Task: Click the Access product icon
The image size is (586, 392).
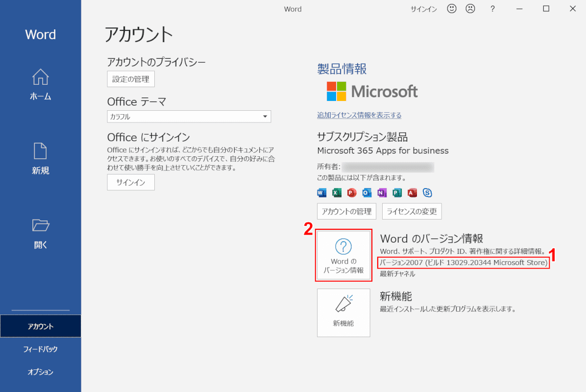Action: pyautogui.click(x=412, y=193)
